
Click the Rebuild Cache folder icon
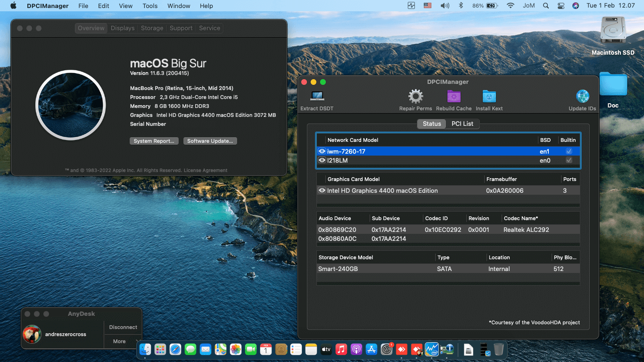tap(454, 96)
